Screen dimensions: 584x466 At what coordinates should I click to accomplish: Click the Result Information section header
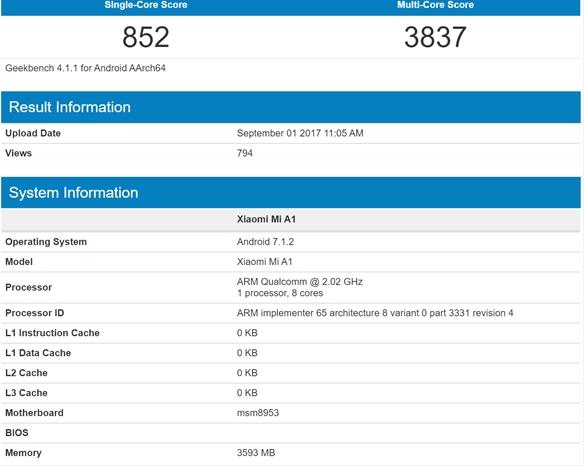click(291, 107)
